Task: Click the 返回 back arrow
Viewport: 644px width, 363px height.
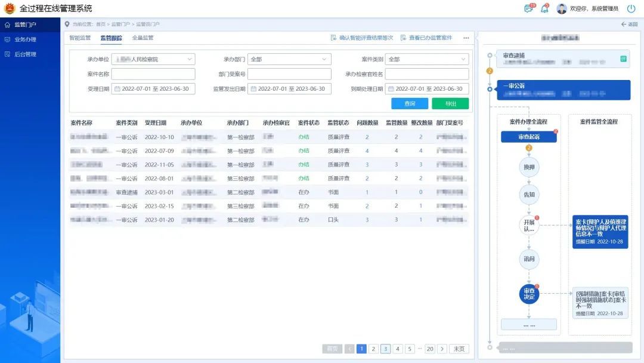Action: 629,24
